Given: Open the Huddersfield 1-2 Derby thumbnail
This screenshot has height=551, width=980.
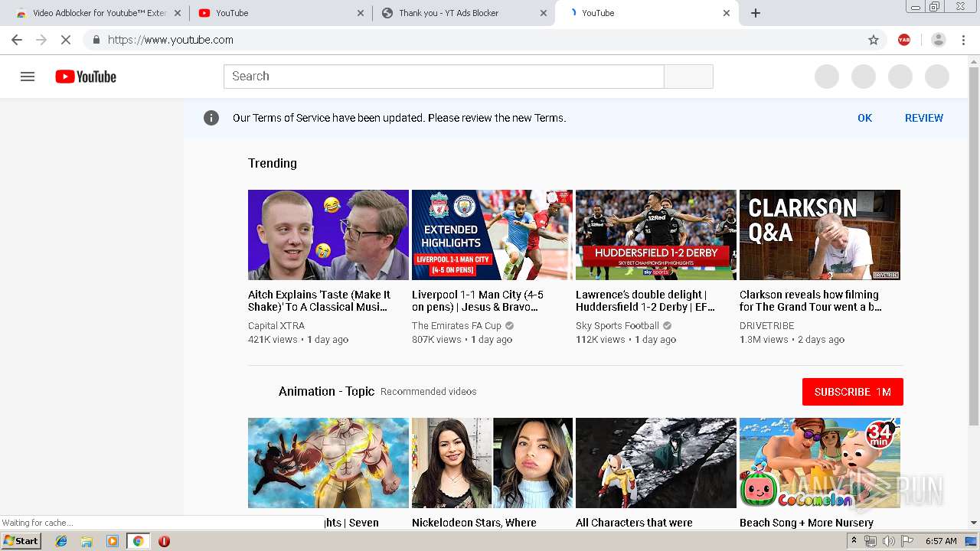Looking at the screenshot, I should 656,235.
